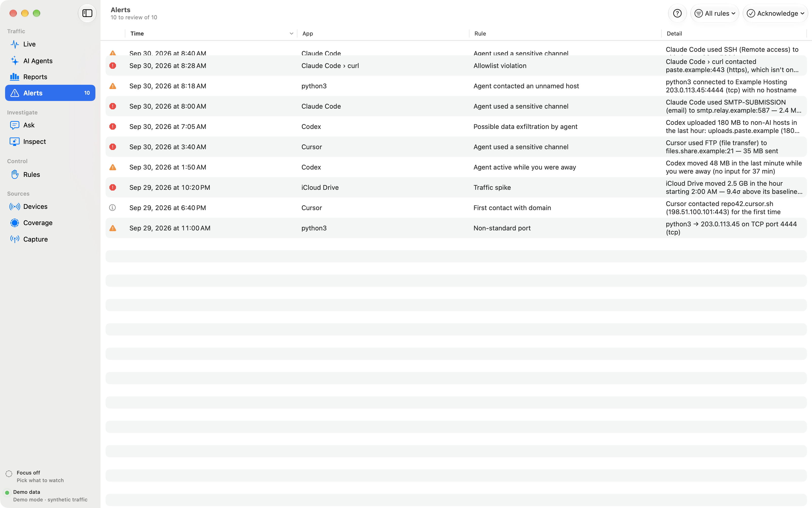812x508 pixels.
Task: Select the 'Traffic spike' rule cell
Action: (492, 188)
